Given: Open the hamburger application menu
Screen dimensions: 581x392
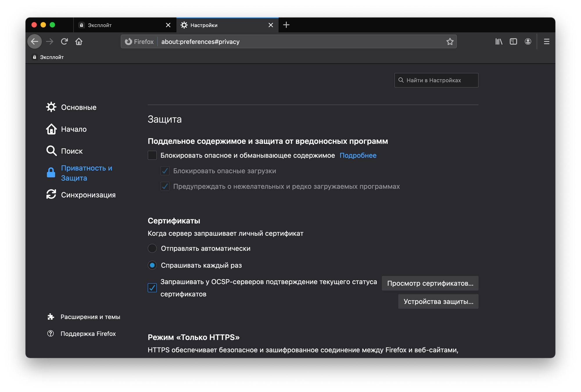Looking at the screenshot, I should point(546,42).
